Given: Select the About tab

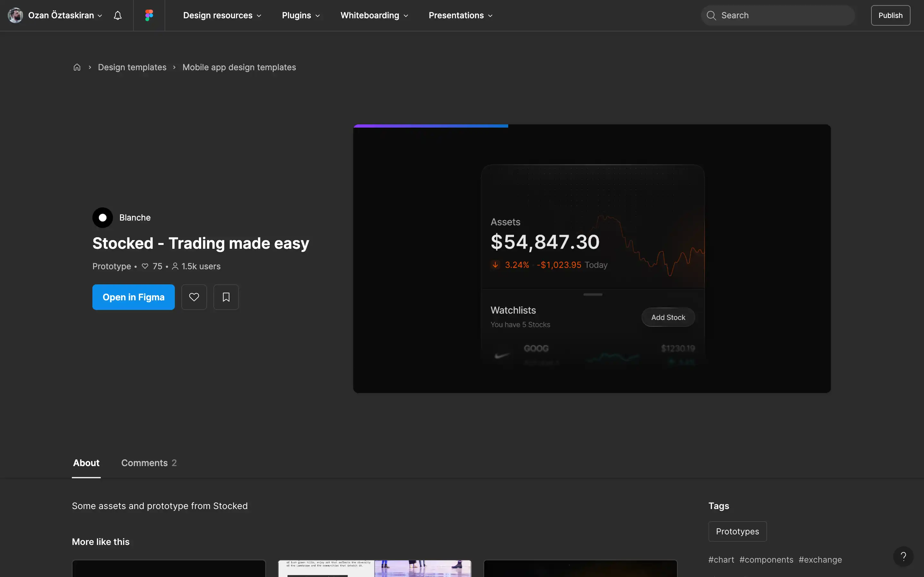Looking at the screenshot, I should (x=86, y=463).
